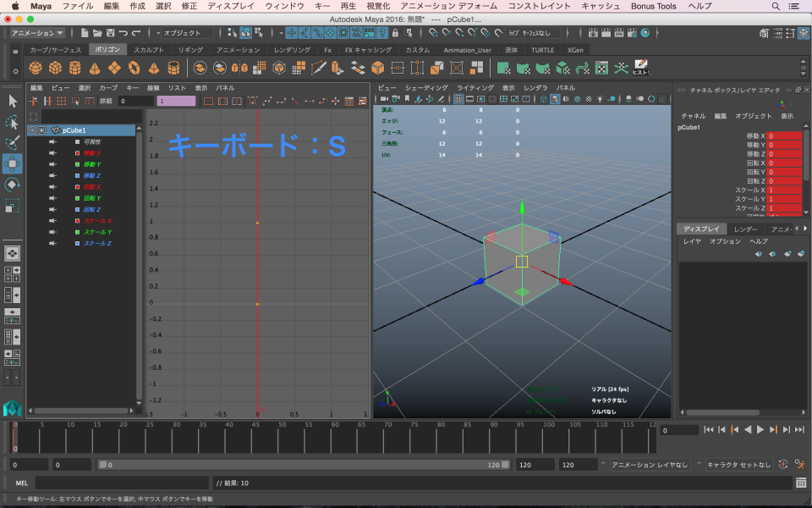Viewport: 812px width, 508px height.
Task: Open the ウィンドウ menu in menu bar
Action: [x=284, y=6]
